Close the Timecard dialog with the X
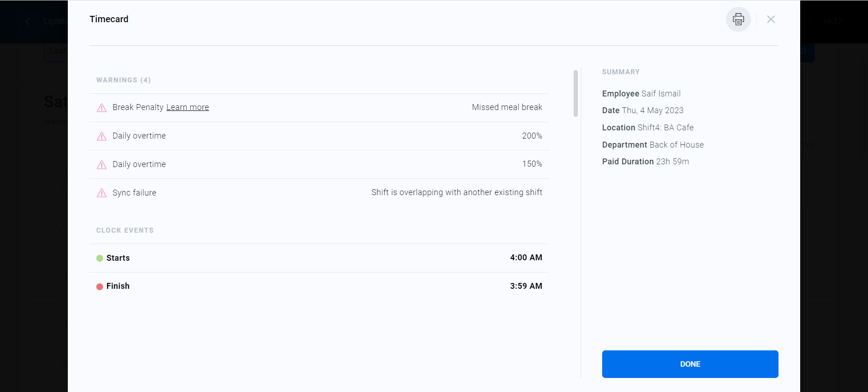 coord(771,19)
